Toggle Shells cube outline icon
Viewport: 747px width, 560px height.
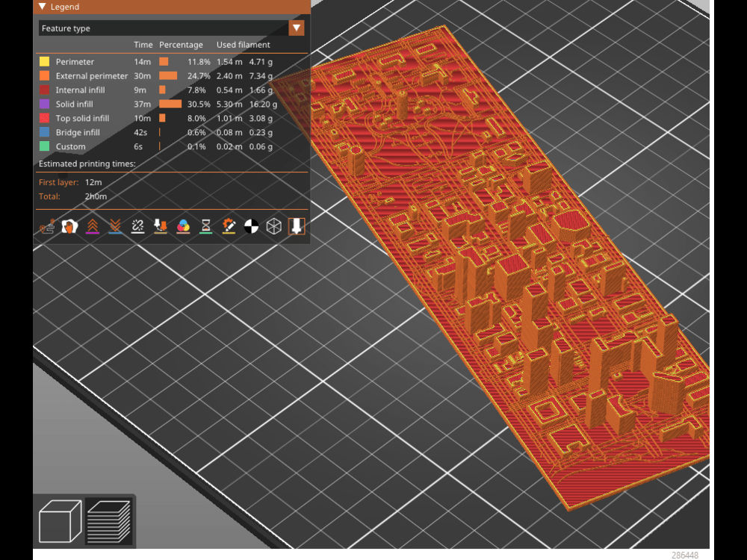[274, 226]
